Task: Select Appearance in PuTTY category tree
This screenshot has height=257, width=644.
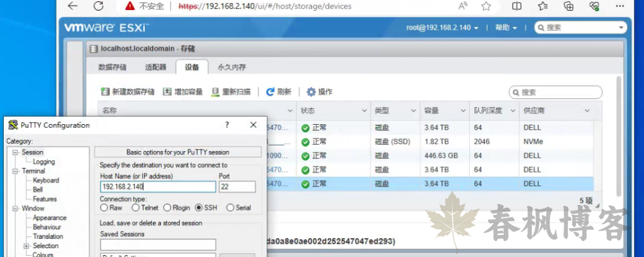Action: point(50,217)
